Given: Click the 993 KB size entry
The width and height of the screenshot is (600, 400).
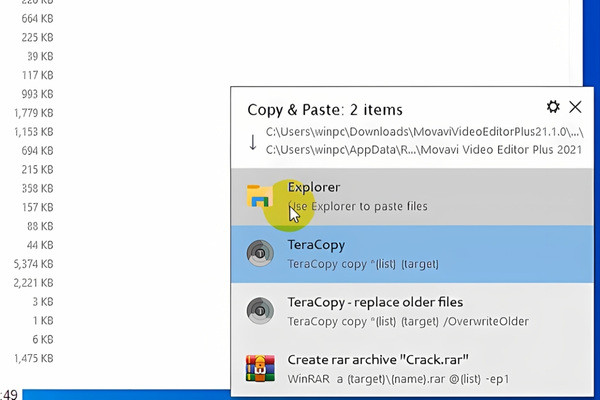Looking at the screenshot, I should pos(37,94).
